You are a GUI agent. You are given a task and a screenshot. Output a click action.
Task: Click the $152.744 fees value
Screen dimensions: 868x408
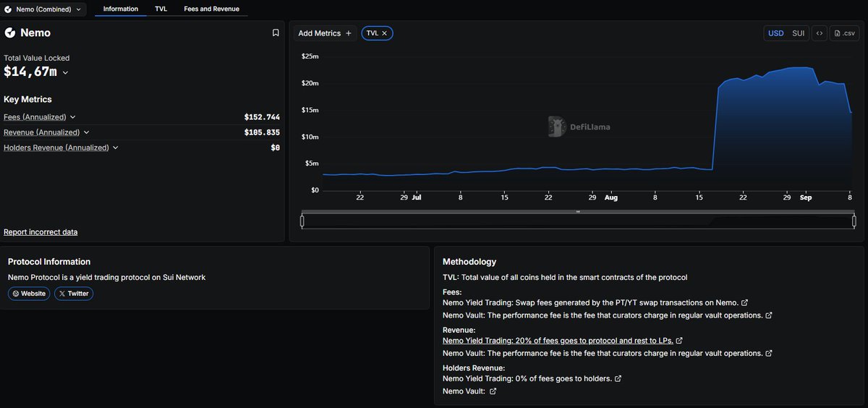[x=262, y=117]
